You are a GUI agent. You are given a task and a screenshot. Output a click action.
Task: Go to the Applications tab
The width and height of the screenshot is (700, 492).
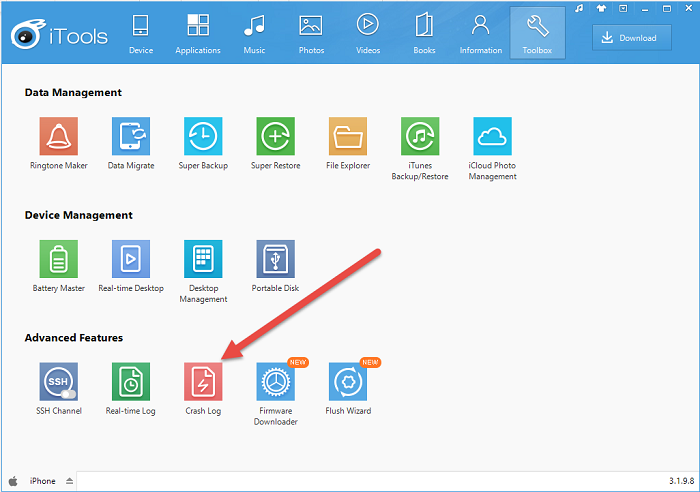click(198, 34)
